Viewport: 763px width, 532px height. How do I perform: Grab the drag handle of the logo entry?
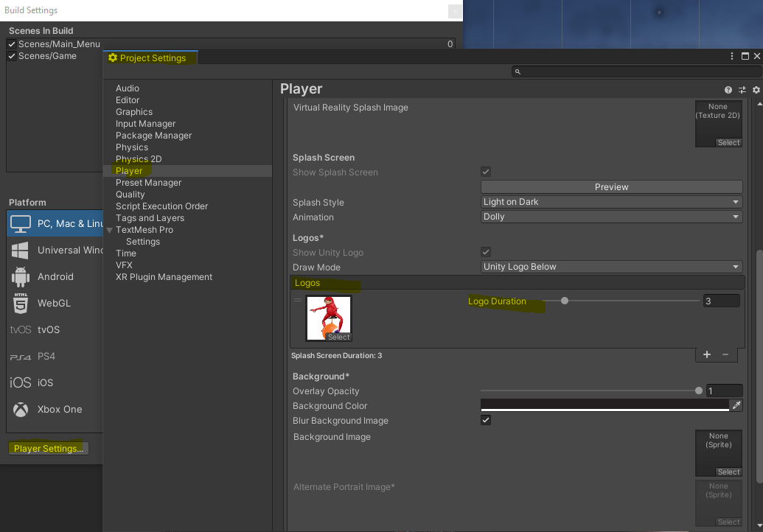pos(298,300)
